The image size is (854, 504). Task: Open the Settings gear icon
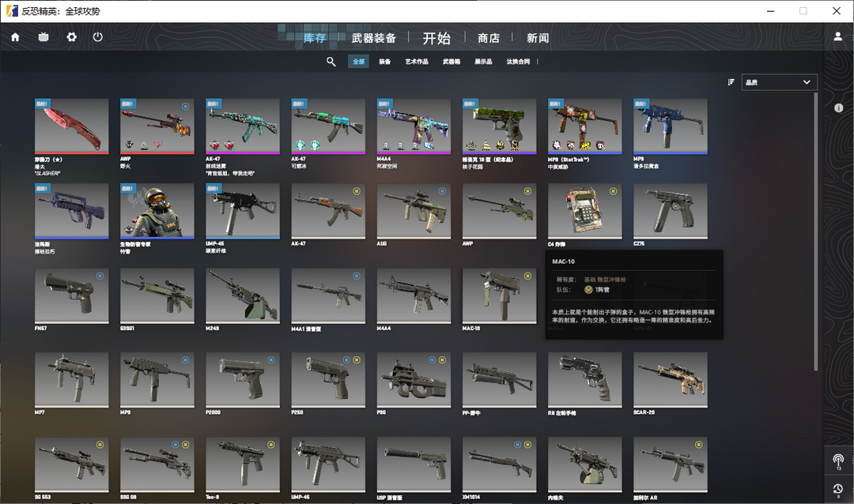[71, 37]
